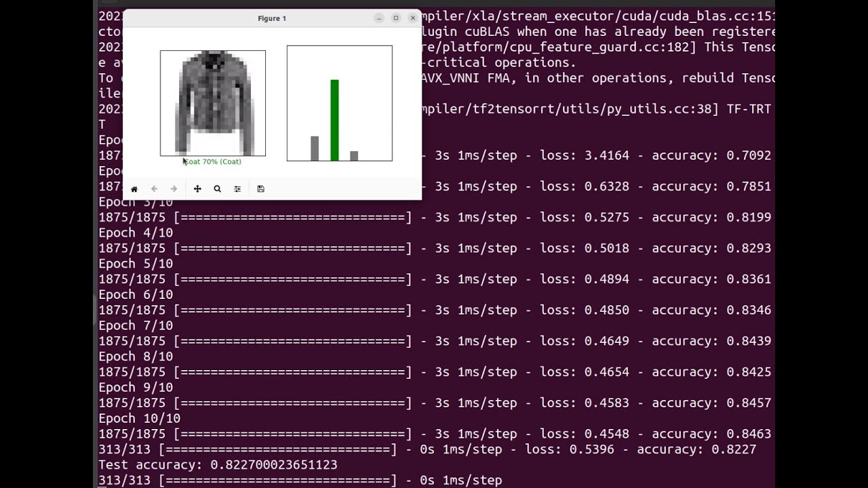Click the 'loss: 0.4548' value
Viewport: 868px width, 488px height.
coord(585,434)
